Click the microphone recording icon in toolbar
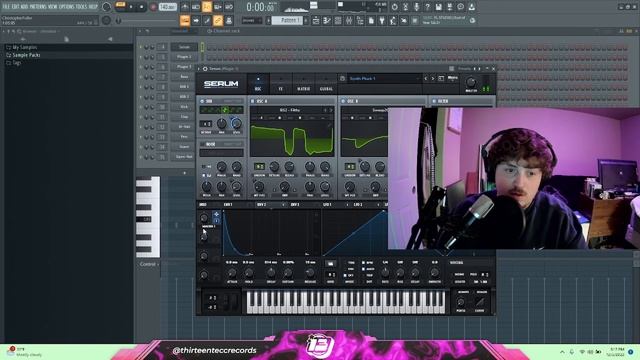This screenshot has height=360, width=640. click(416, 7)
